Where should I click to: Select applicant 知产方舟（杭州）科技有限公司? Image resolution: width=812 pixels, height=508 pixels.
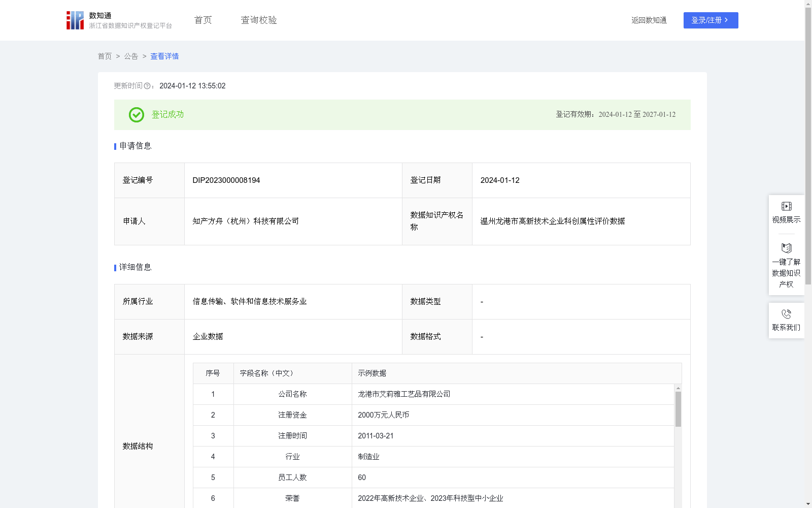coord(246,221)
